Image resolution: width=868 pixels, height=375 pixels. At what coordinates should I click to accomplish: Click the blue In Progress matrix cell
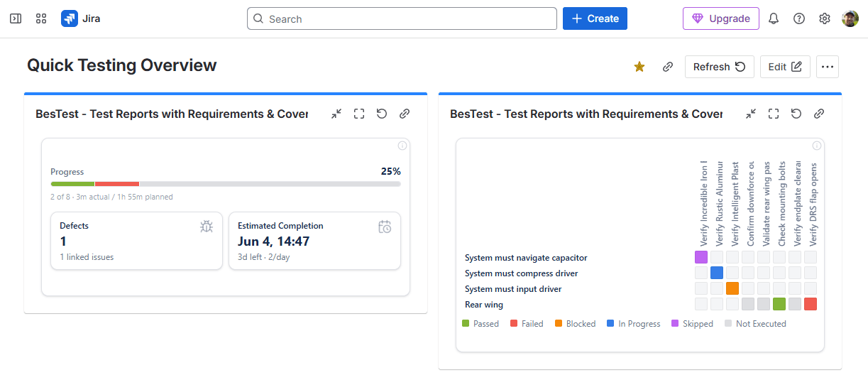[x=717, y=273]
